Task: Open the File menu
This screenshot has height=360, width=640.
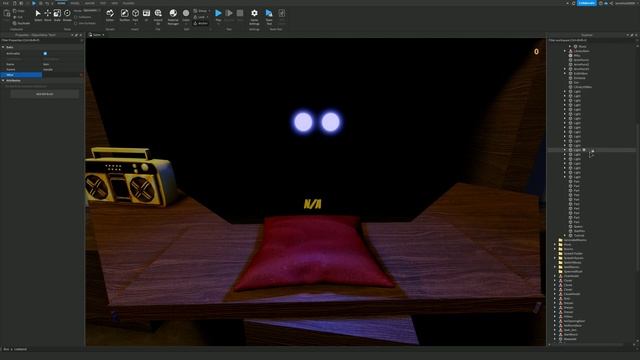Action: (x=6, y=3)
